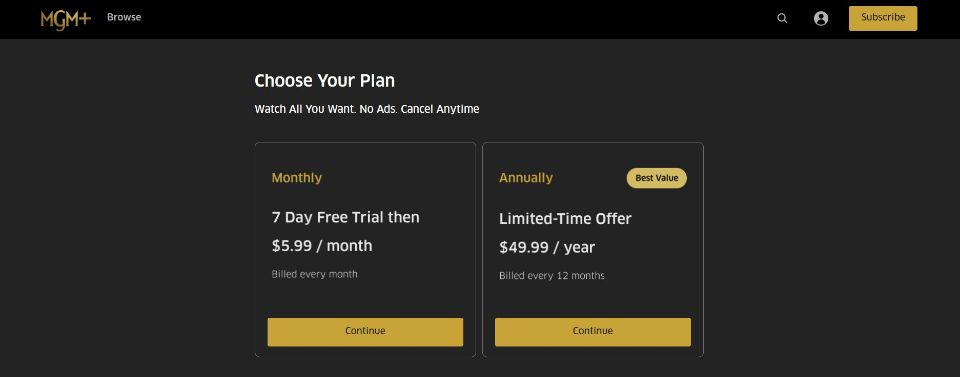Continue with the Annually plan
Viewport: 960px width, 377px height.
pyautogui.click(x=593, y=332)
